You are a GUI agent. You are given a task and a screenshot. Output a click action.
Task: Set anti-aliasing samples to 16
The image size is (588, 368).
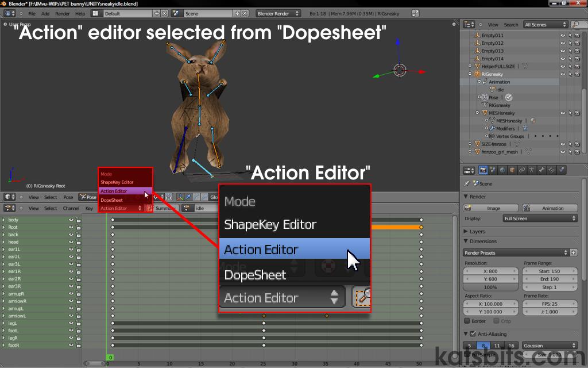[511, 346]
